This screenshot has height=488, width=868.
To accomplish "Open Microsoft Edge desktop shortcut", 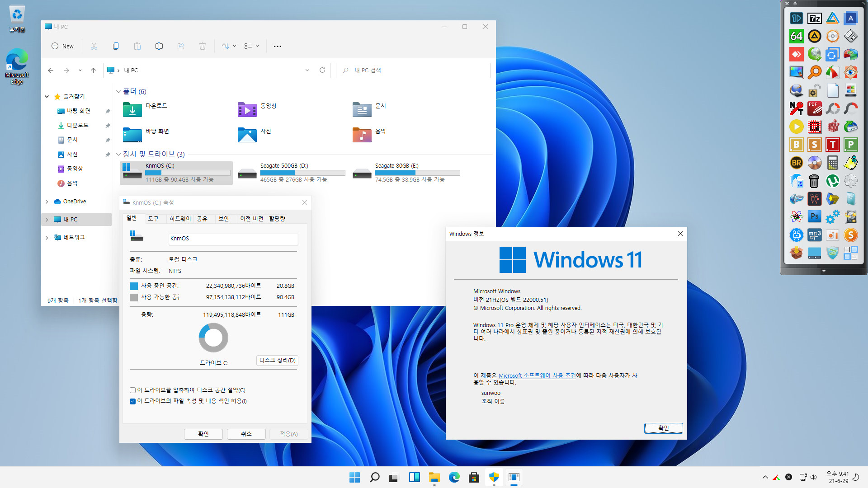I will coord(17,66).
